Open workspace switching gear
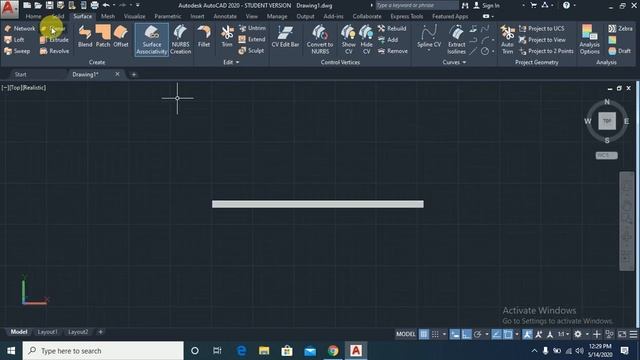 coord(578,334)
